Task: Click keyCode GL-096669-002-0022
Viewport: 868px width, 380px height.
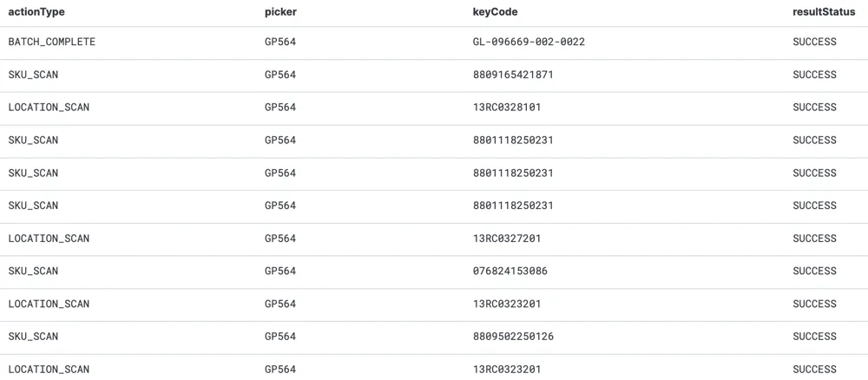Action: pyautogui.click(x=529, y=42)
